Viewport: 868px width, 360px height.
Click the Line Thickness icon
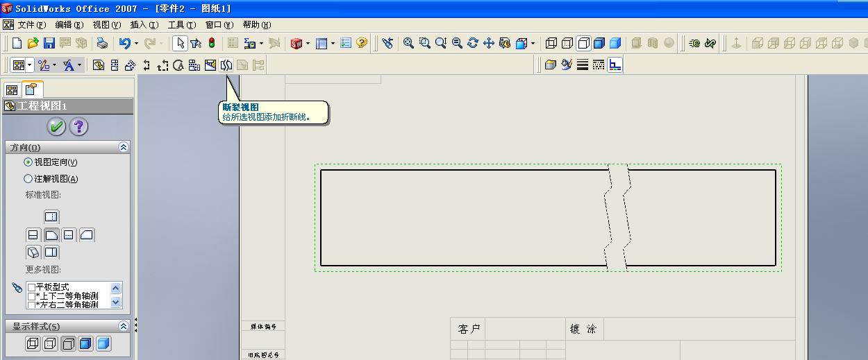[x=583, y=65]
